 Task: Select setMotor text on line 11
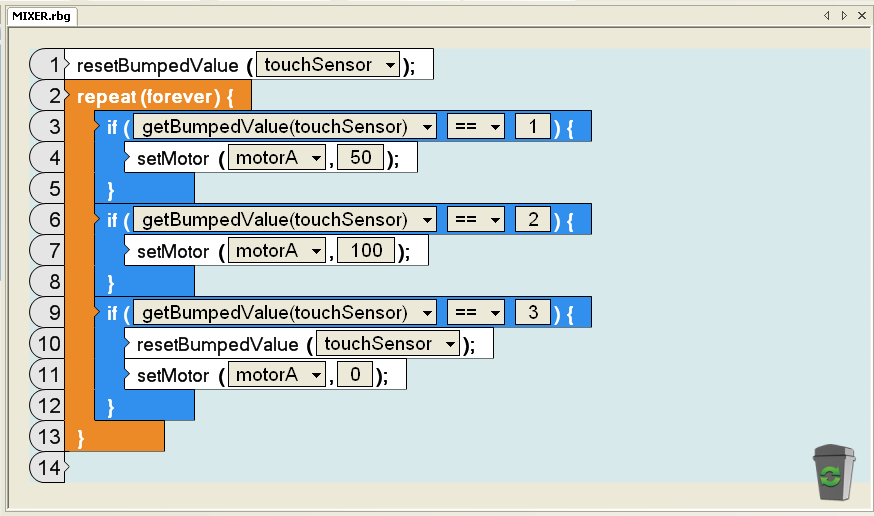173,376
